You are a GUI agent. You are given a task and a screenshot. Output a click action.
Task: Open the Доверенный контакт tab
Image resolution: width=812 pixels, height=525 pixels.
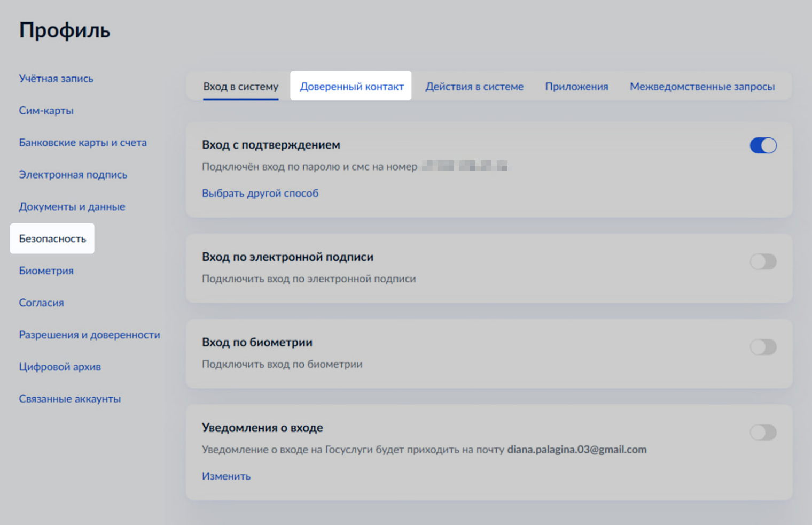(352, 87)
